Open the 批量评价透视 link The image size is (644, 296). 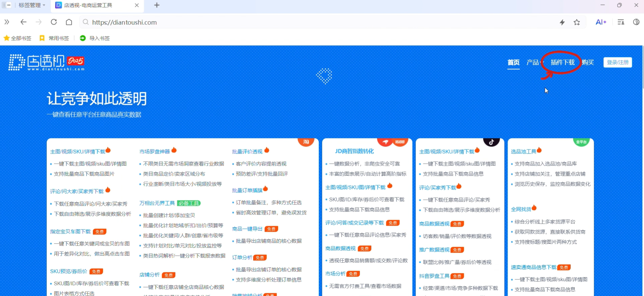pyautogui.click(x=247, y=152)
